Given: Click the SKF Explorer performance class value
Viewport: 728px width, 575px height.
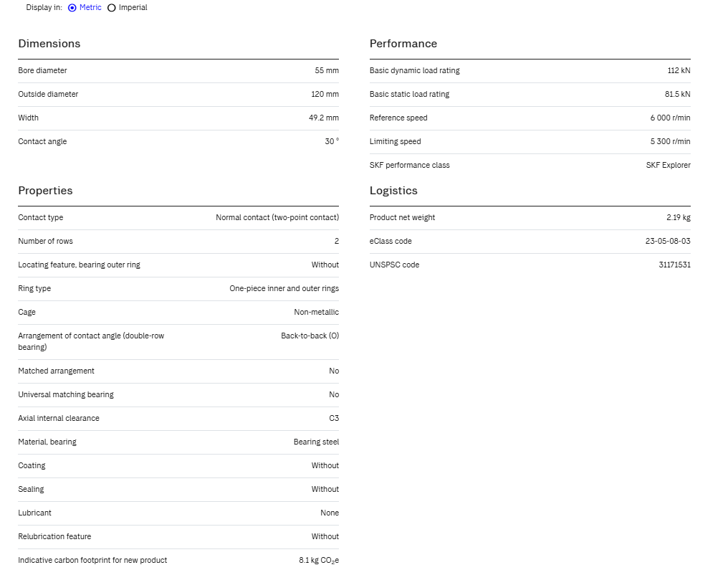Looking at the screenshot, I should (x=668, y=166).
